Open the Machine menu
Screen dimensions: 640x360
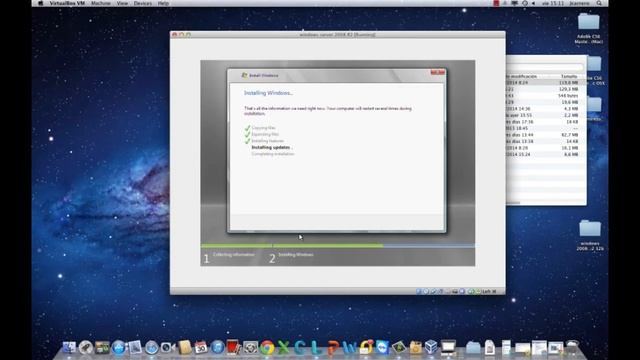point(100,3)
